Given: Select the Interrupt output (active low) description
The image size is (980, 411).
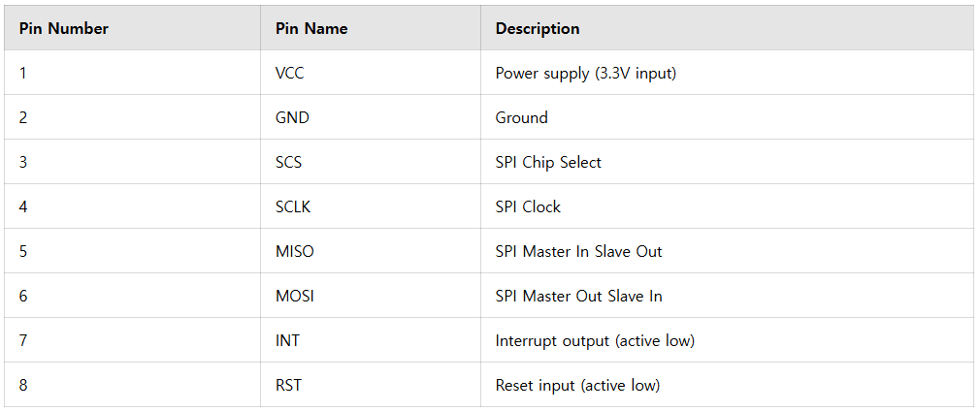Looking at the screenshot, I should coord(595,341).
